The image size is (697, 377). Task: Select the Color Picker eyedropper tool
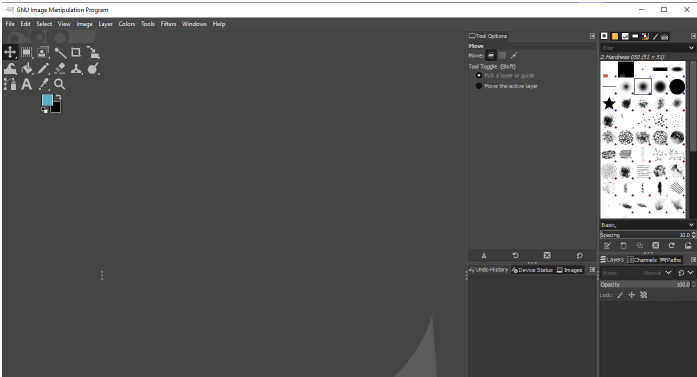coord(43,84)
